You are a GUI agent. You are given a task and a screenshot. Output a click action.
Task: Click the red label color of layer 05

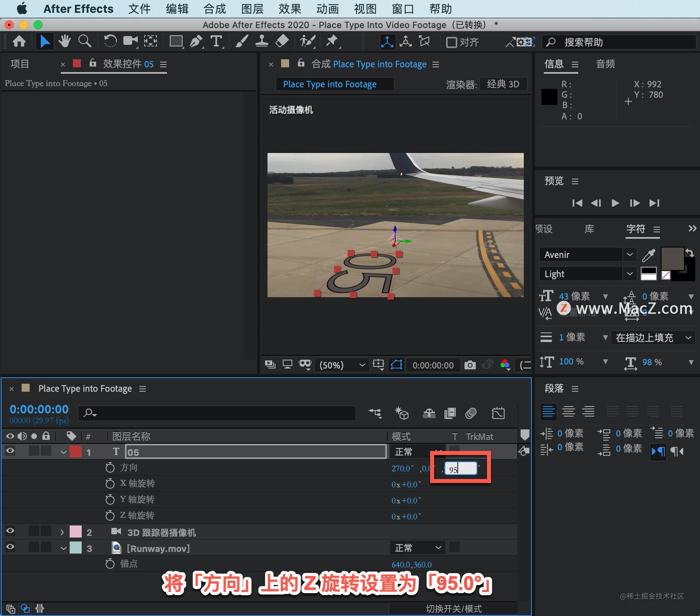[x=76, y=451]
